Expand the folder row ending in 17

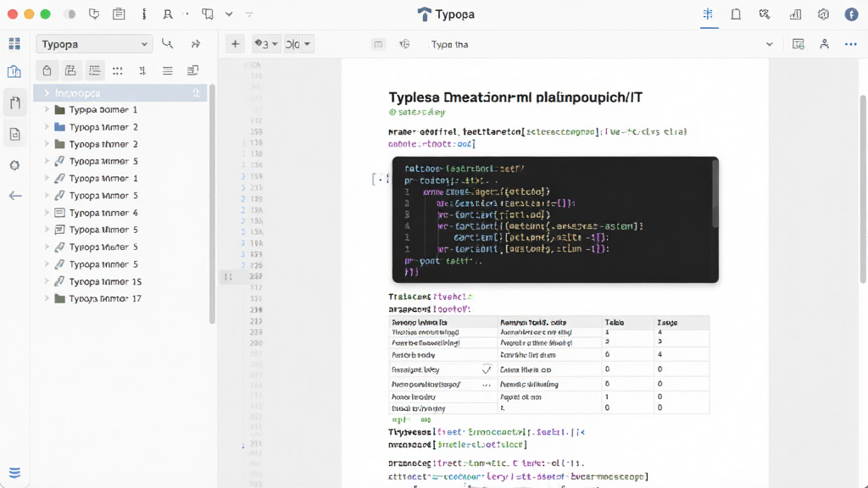(47, 298)
